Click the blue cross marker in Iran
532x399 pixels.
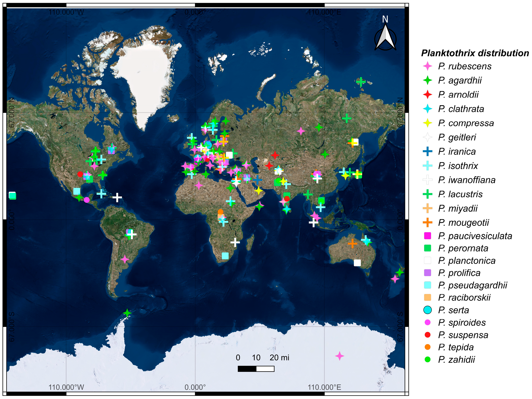coord(257,179)
